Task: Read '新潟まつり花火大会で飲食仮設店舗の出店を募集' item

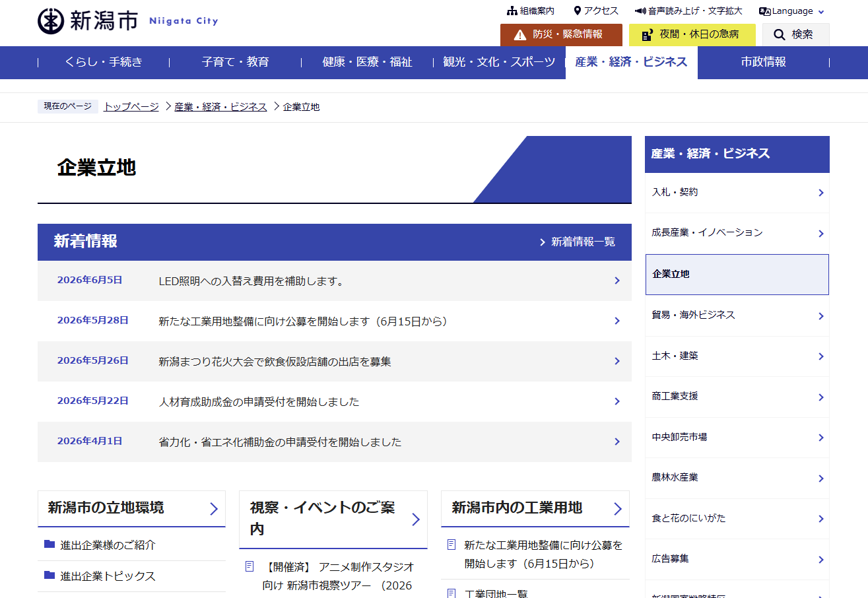Action: (275, 362)
